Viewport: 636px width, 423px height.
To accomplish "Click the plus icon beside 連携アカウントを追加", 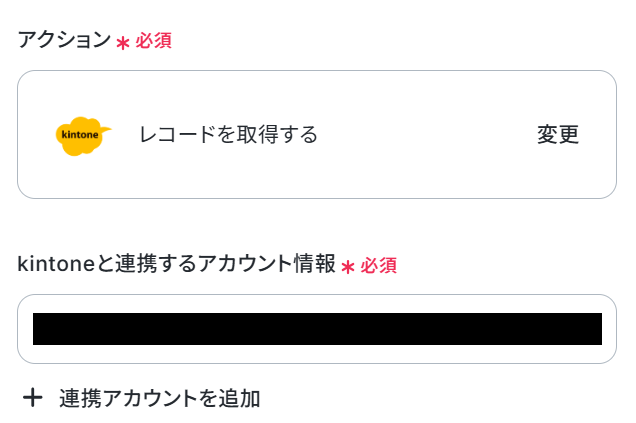I will point(32,397).
